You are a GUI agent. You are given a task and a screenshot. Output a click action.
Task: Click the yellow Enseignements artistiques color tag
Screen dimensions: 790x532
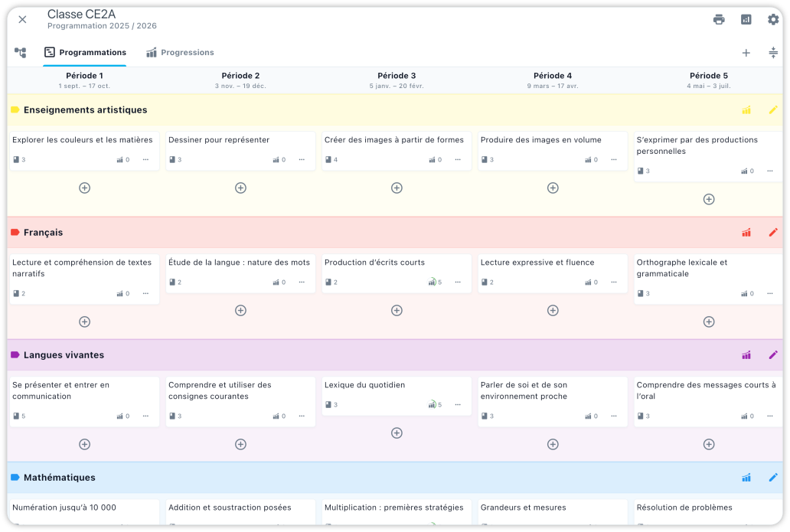point(15,110)
